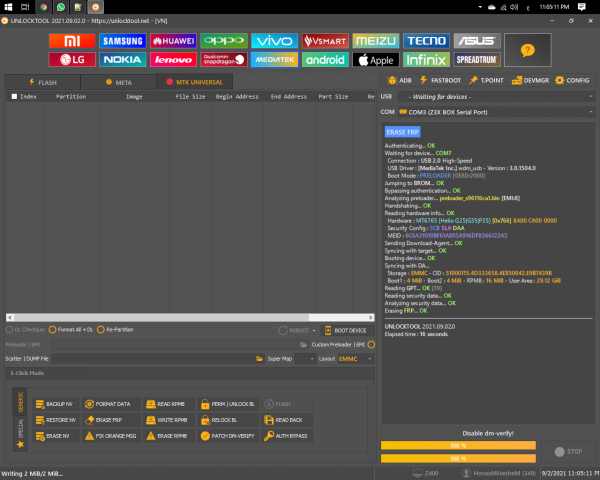Select the Huawei brand logo
This screenshot has height=480, width=600.
173,41
